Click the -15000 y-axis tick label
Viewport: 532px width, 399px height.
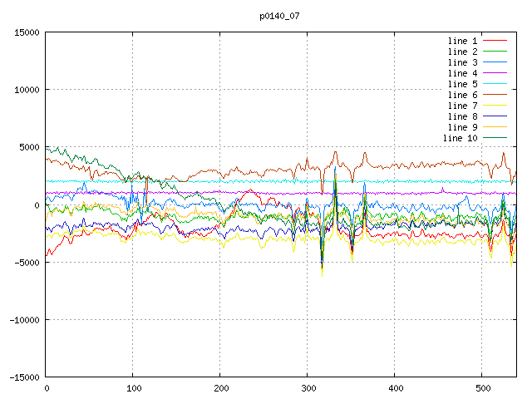coord(22,377)
